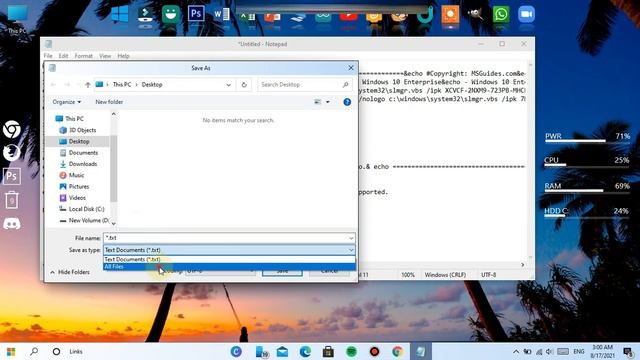Click the File name input field
Image resolution: width=640 pixels, height=360 pixels.
[225, 238]
